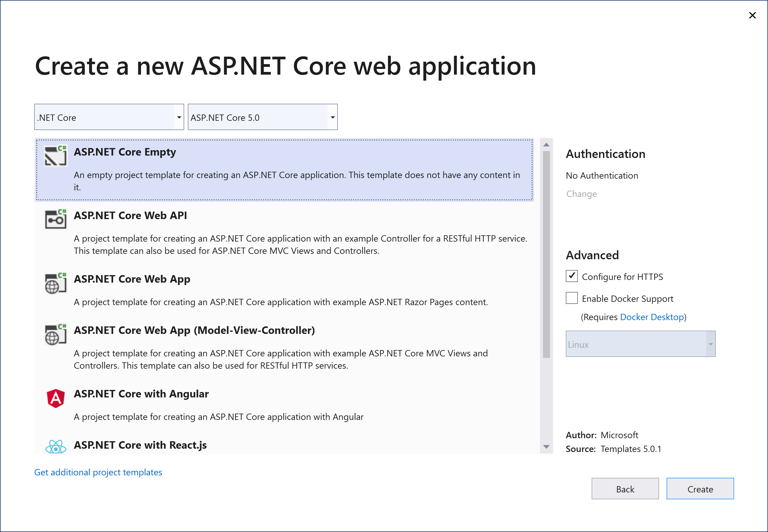Click the React.js atom icon
Viewport: 768px width, 532px height.
click(x=56, y=447)
